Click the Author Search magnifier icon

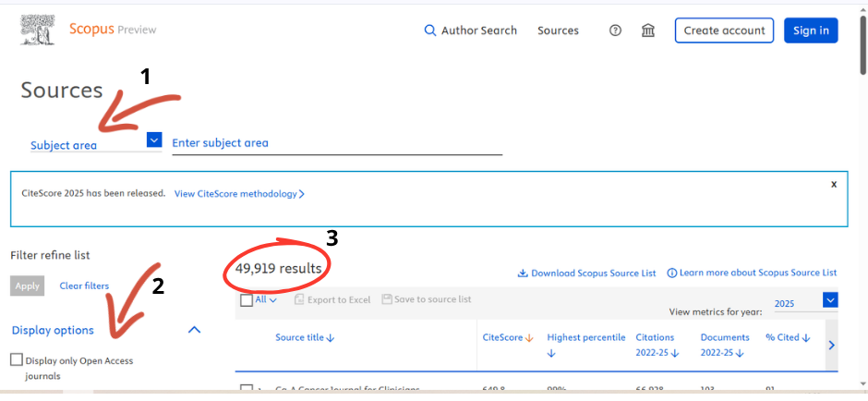coord(430,30)
